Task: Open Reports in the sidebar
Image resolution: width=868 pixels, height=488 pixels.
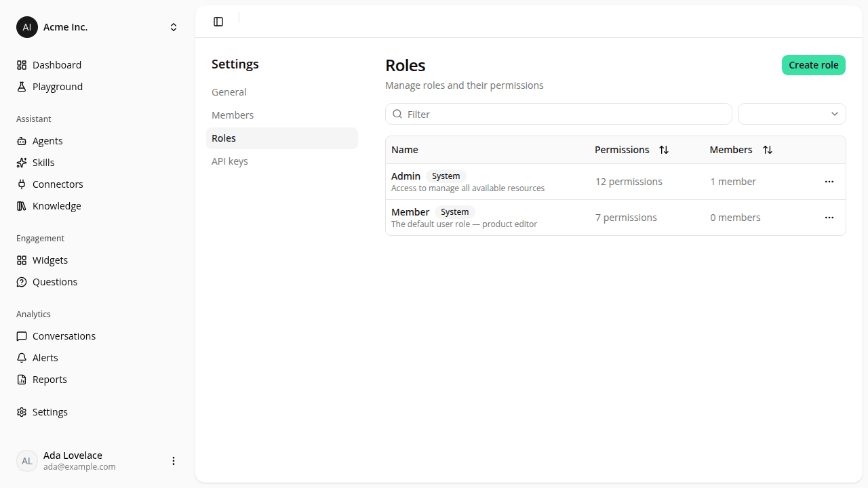Action: tap(98, 380)
